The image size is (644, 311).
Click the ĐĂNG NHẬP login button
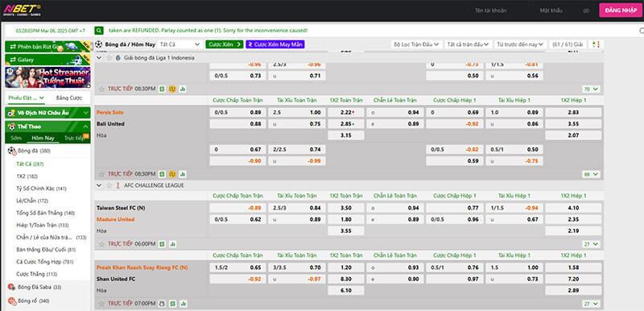[x=621, y=10]
